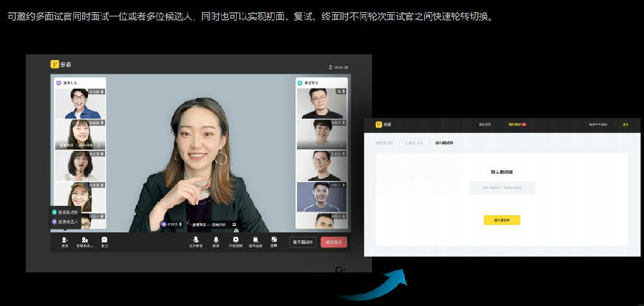The width and height of the screenshot is (644, 306).
Task: Select invite interviewer in popup menu
Action: click(x=64, y=212)
